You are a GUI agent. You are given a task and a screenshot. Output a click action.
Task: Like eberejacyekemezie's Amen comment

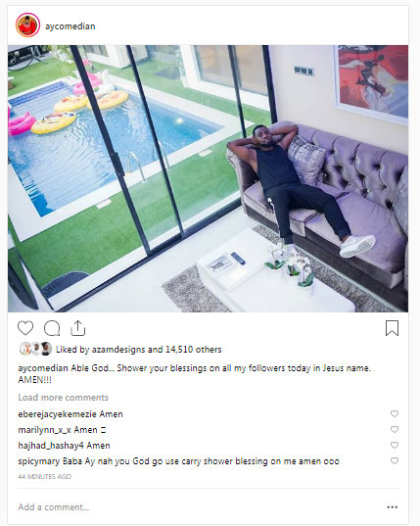point(395,413)
